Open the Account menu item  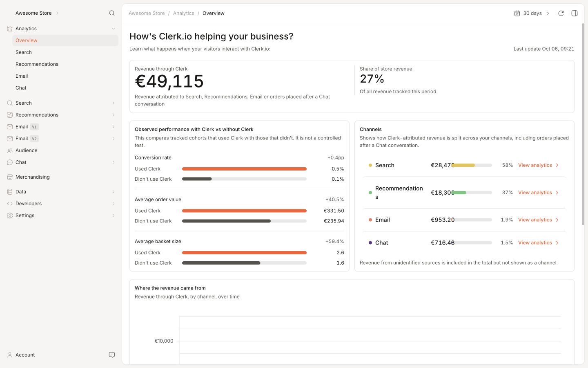[x=25, y=355]
